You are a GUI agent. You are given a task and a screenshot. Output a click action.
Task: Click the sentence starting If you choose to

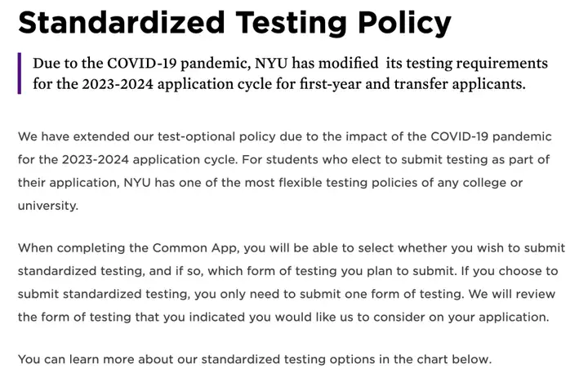pyautogui.click(x=287, y=282)
